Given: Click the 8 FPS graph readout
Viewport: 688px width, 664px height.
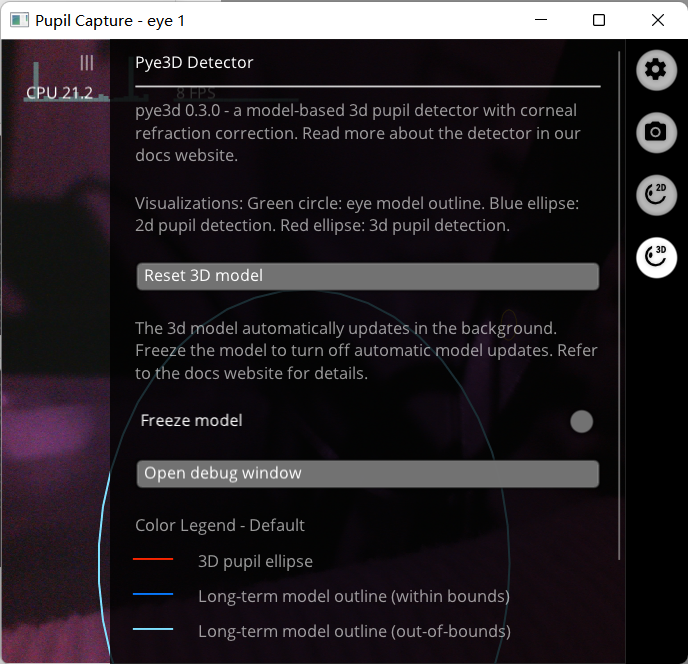Looking at the screenshot, I should [196, 93].
